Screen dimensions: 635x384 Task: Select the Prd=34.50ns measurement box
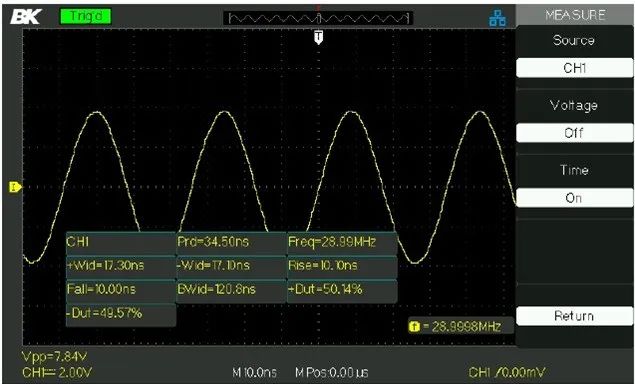click(x=231, y=243)
